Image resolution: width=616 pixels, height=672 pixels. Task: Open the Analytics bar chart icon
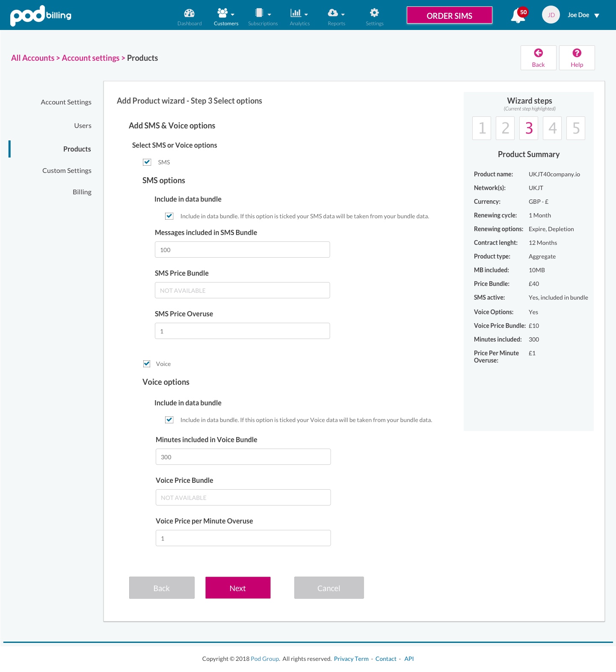click(296, 13)
